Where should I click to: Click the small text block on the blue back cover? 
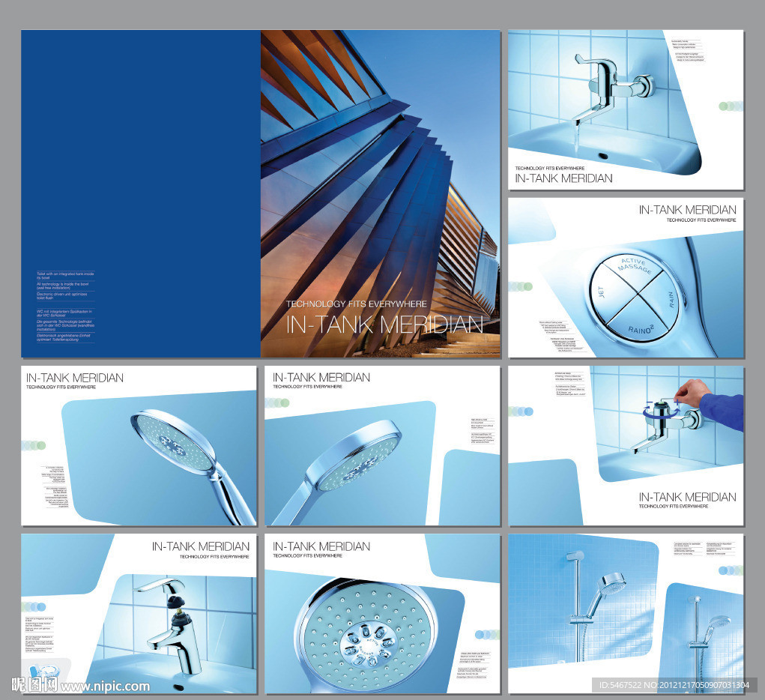click(x=65, y=307)
